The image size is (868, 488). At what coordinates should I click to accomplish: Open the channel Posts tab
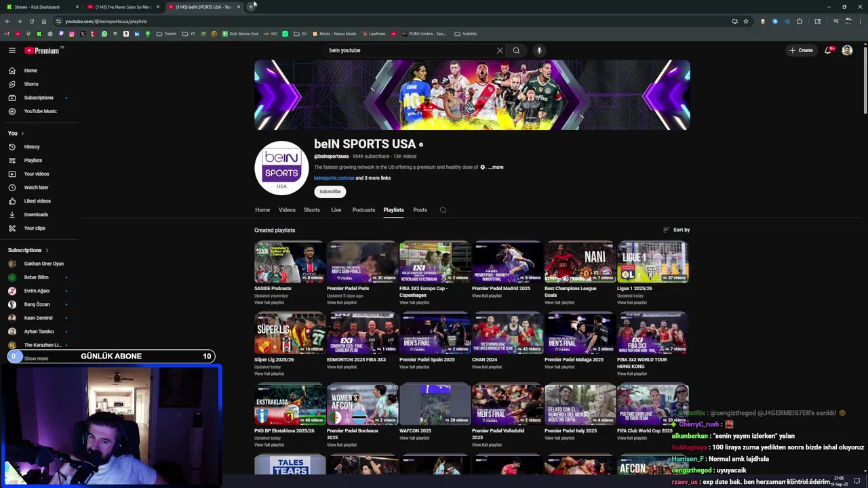click(x=420, y=210)
